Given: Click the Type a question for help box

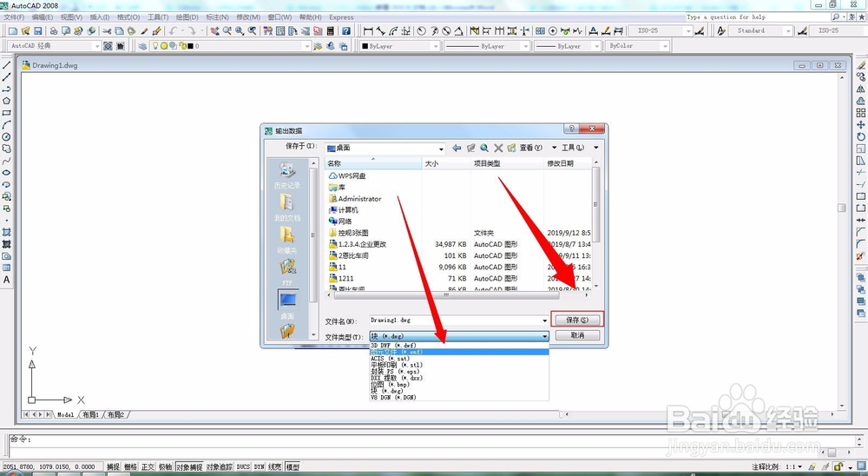Looking at the screenshot, I should pos(757,17).
